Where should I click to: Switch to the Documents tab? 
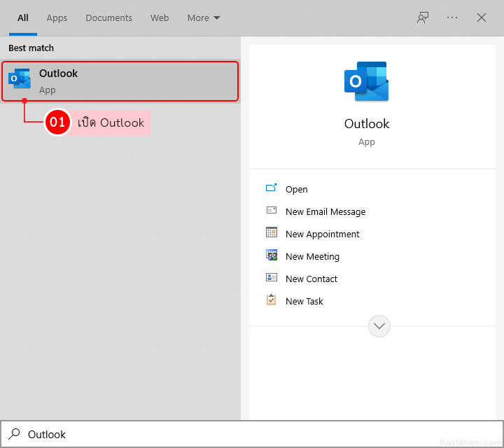tap(108, 17)
